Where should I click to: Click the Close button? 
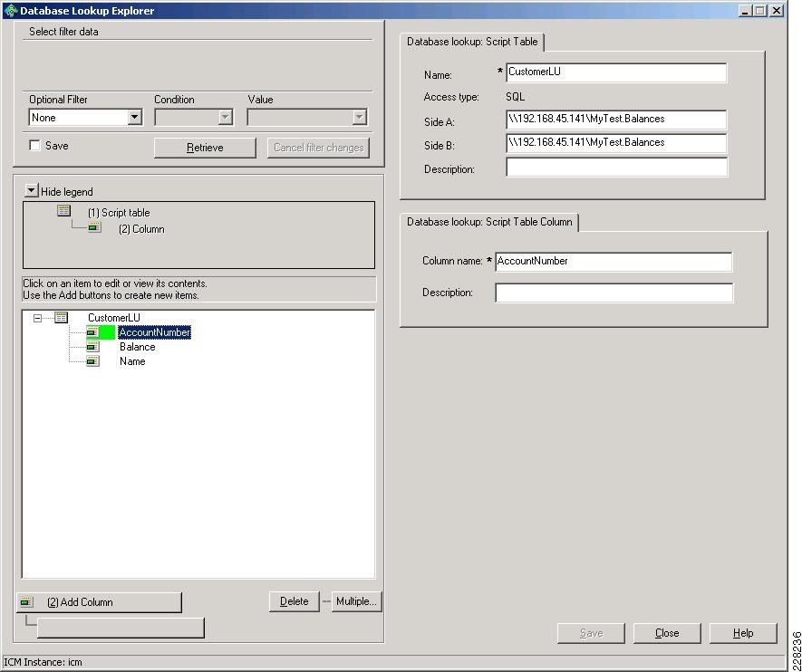[667, 633]
